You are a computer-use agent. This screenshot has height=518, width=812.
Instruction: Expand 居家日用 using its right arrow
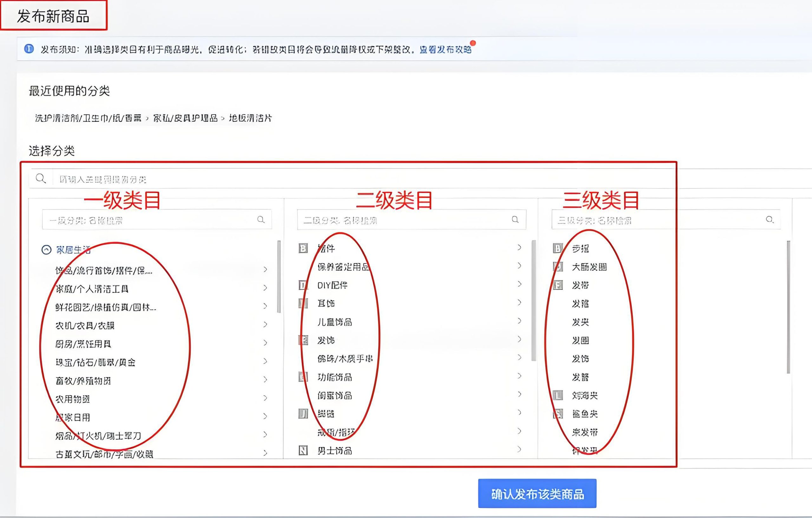(265, 416)
